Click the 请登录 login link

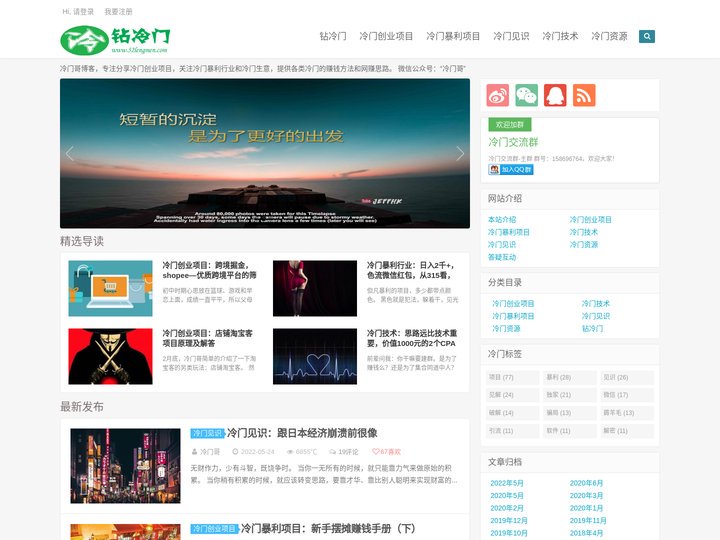[x=83, y=11]
